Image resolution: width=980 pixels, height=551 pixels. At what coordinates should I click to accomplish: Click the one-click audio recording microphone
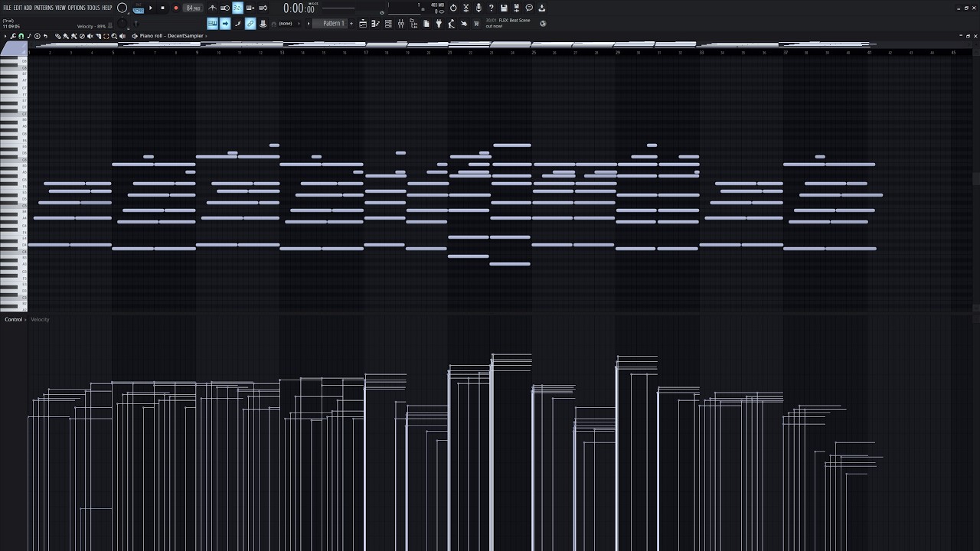click(479, 8)
